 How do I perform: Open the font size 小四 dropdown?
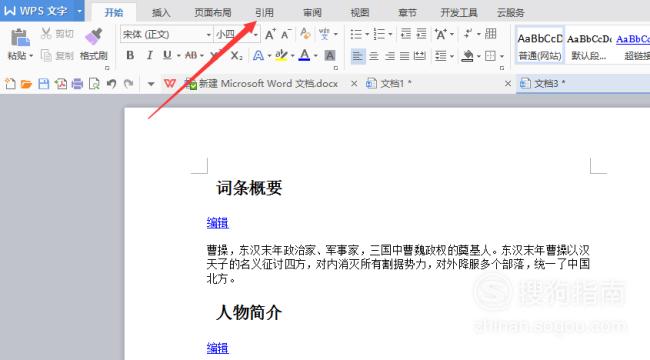coord(256,34)
